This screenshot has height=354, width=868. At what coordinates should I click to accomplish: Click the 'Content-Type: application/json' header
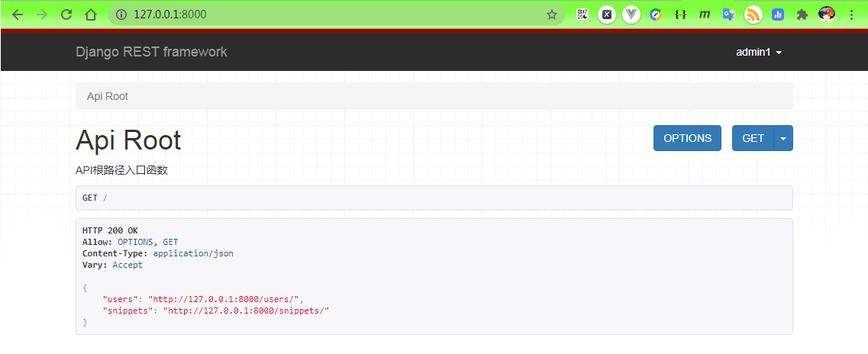pos(158,253)
